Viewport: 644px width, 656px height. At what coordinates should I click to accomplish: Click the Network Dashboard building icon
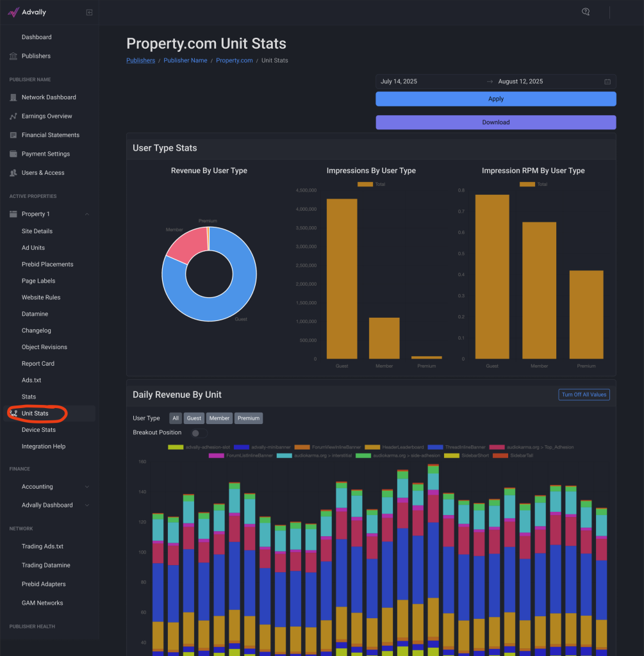click(13, 97)
